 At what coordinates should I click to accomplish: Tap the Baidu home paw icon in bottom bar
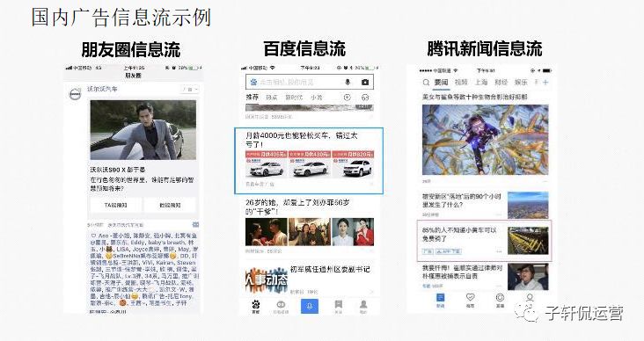pyautogui.click(x=256, y=306)
